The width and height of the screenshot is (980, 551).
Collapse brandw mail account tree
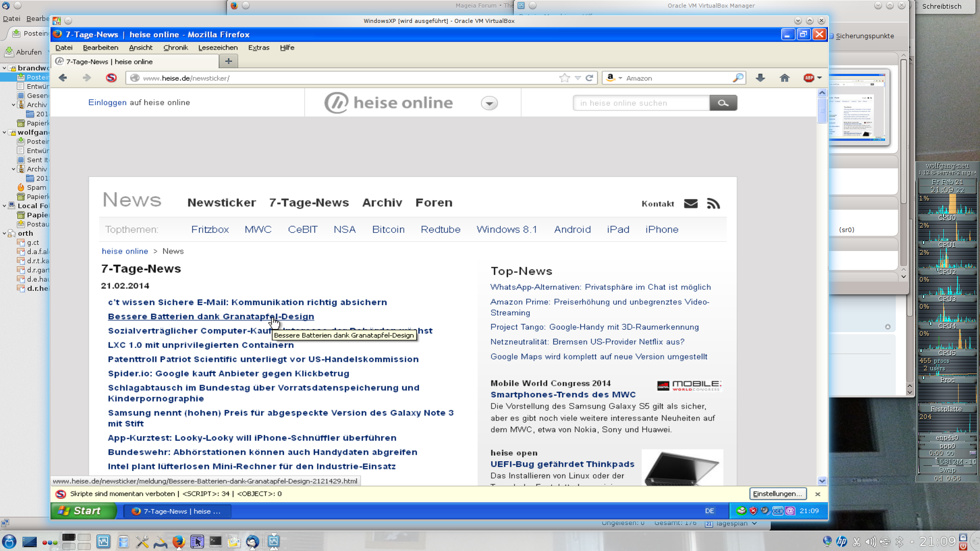click(x=4, y=68)
